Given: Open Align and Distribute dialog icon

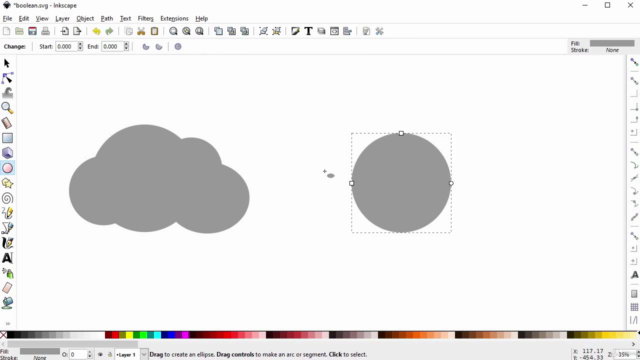Looking at the screenshot, I should click(x=347, y=31).
